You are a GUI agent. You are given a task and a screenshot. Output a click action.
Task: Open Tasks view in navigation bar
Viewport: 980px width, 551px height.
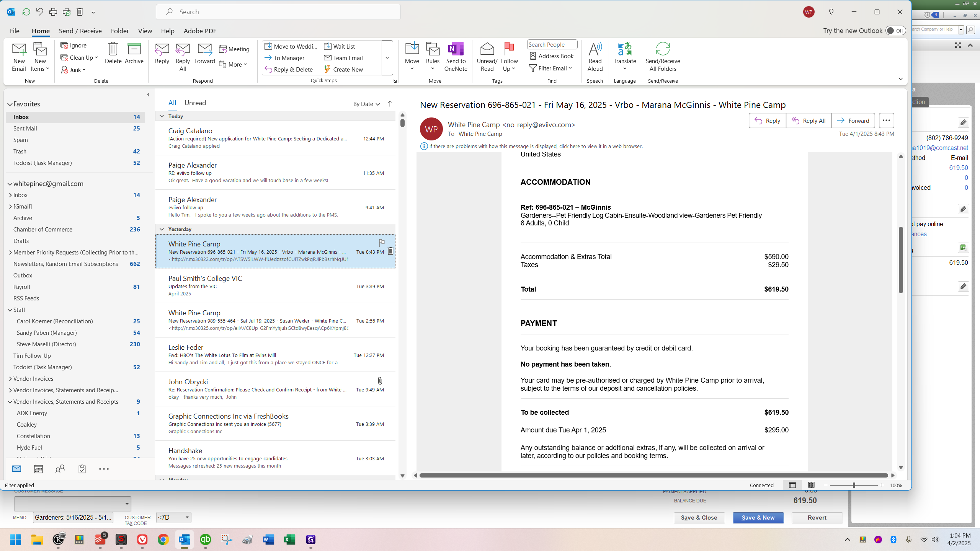pos(82,469)
